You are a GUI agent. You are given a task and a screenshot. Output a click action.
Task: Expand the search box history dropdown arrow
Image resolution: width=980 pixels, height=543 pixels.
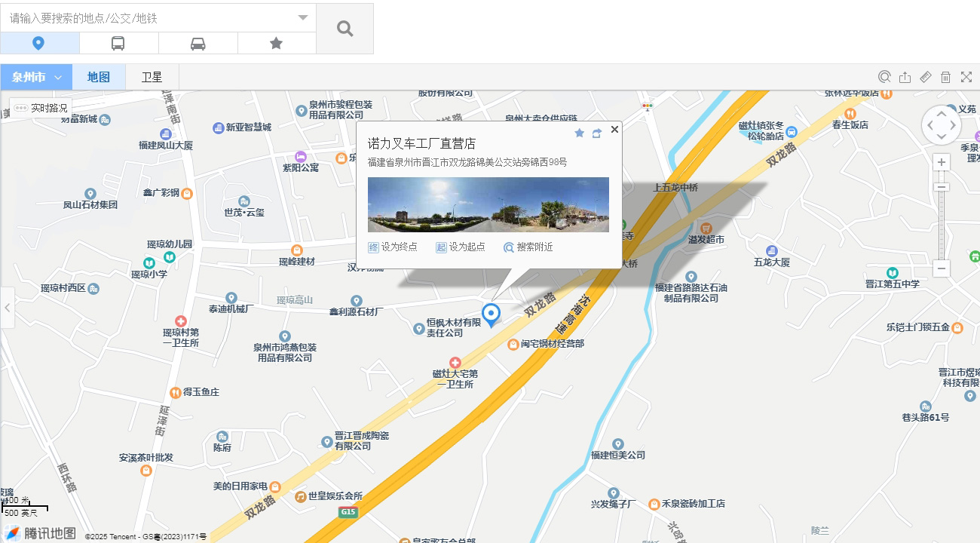303,17
